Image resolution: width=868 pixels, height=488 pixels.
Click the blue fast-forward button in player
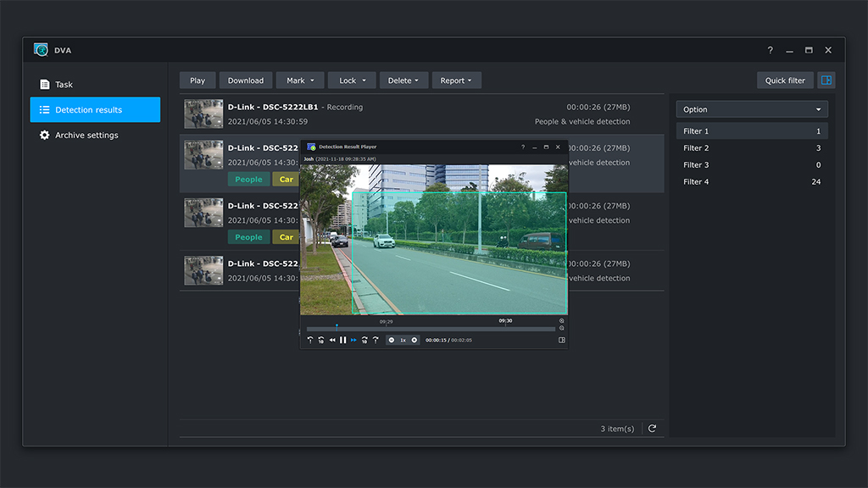pos(353,340)
